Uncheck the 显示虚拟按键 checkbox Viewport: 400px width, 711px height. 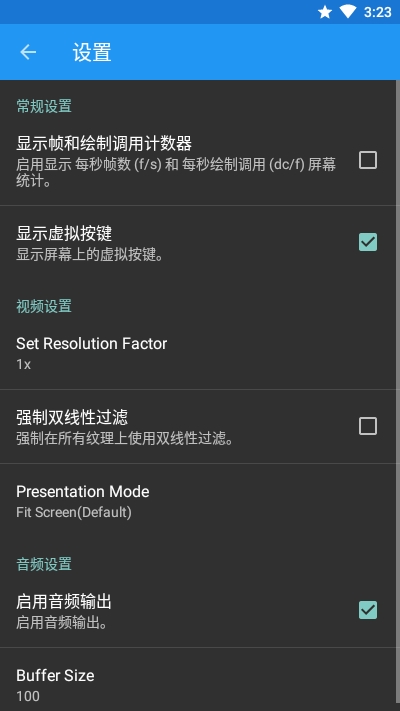click(x=368, y=242)
